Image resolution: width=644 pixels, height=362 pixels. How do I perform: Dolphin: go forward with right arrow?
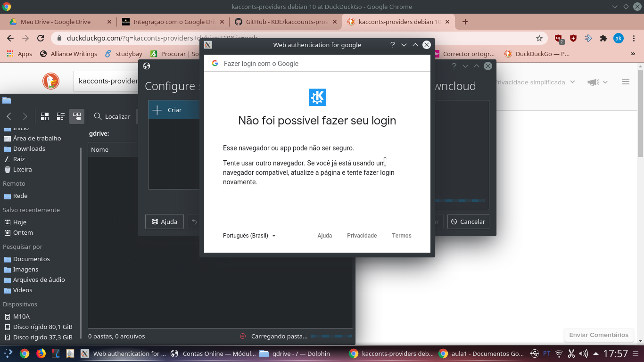[x=25, y=116]
